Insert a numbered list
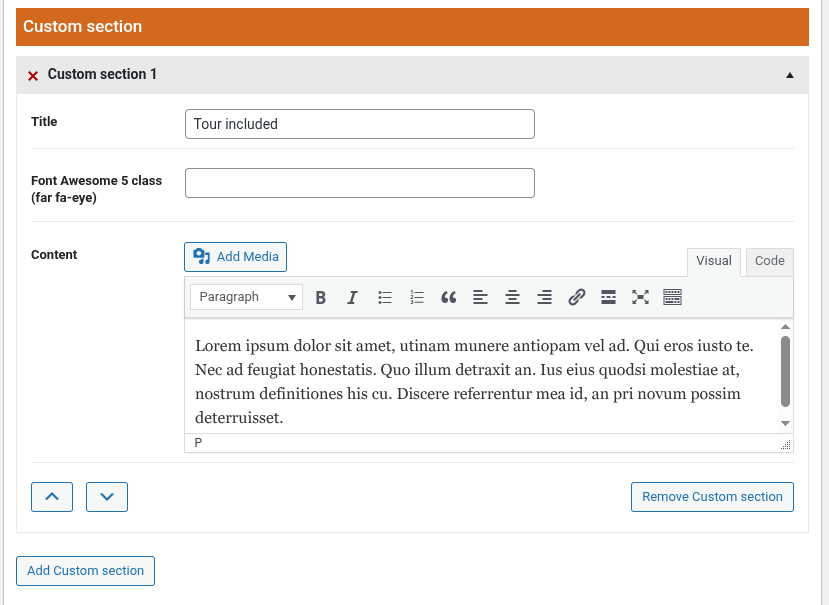The image size is (829, 605). 417,297
